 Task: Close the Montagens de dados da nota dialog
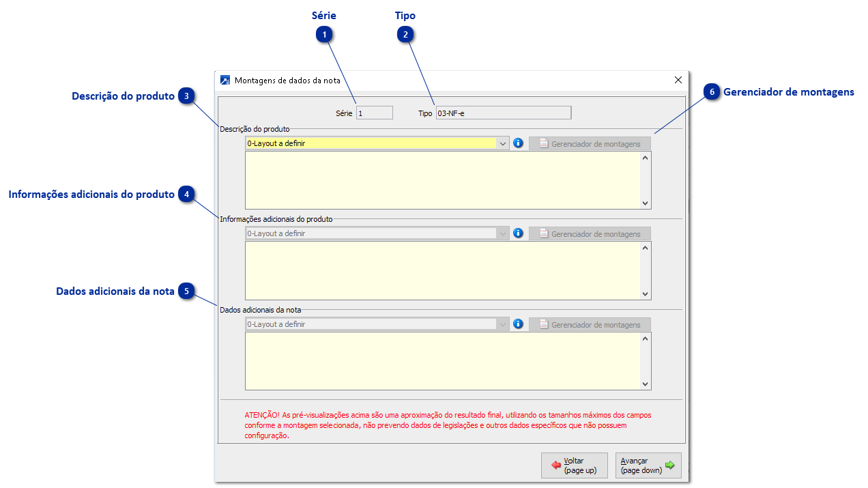678,80
